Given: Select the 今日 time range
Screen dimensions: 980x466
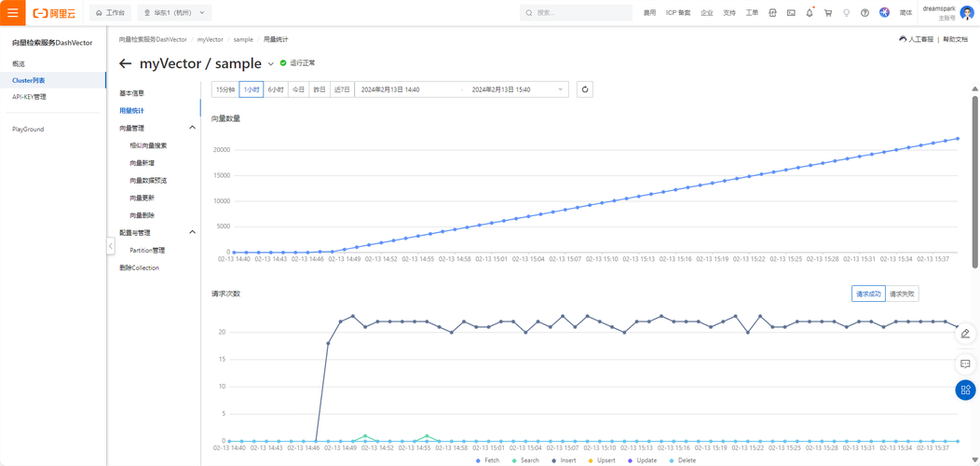Looking at the screenshot, I should pos(299,89).
